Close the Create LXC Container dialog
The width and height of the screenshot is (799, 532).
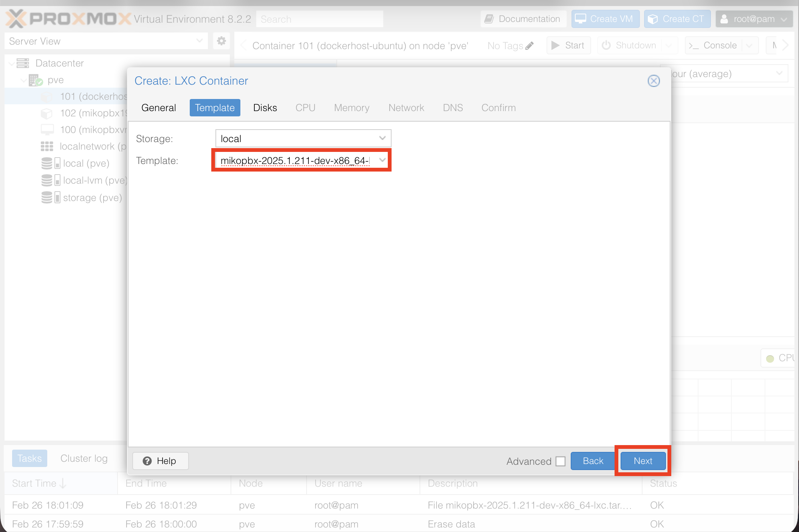pos(653,81)
